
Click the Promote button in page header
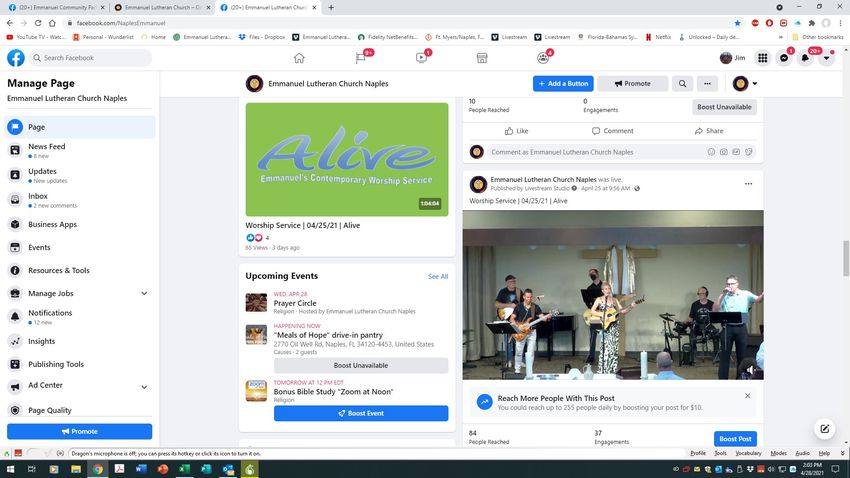tap(633, 83)
